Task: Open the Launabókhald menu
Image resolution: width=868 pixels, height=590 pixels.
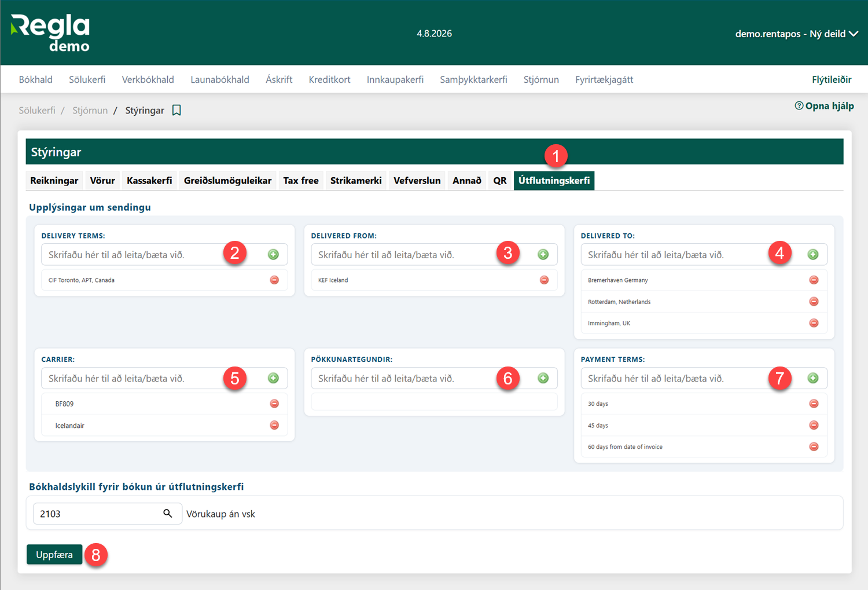Action: click(220, 80)
